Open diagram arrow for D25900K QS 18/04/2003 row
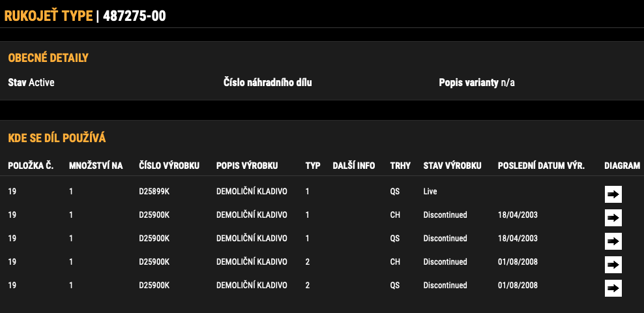The width and height of the screenshot is (644, 313). [x=613, y=241]
